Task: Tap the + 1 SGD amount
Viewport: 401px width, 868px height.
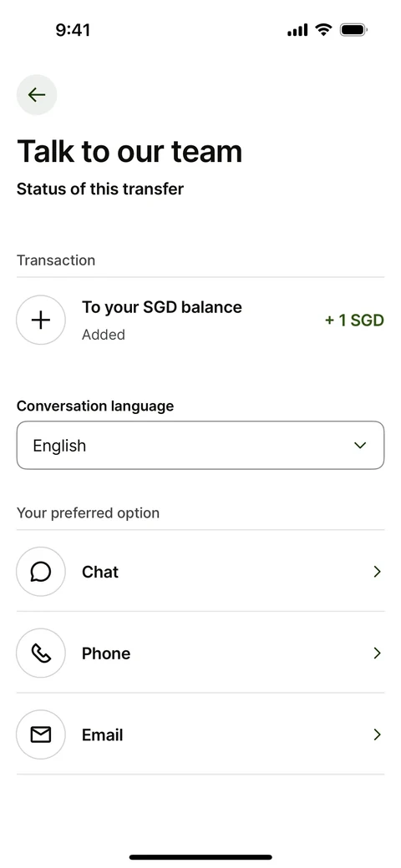Action: 354,320
